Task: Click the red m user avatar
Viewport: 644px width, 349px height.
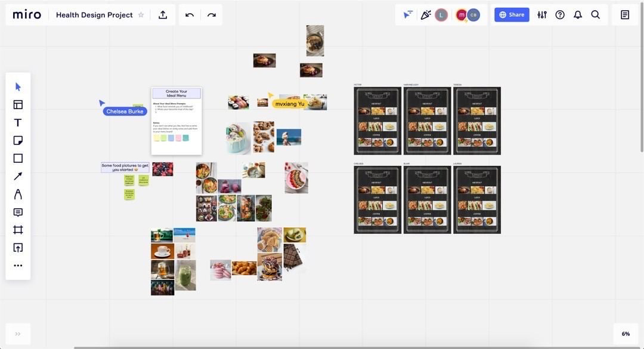Action: (462, 15)
